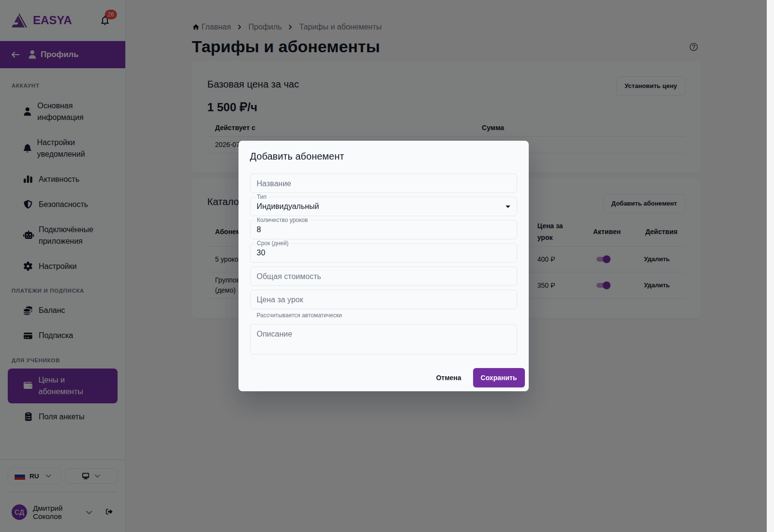Focus the Цена за урок field
This screenshot has height=532, width=774.
(x=384, y=299)
